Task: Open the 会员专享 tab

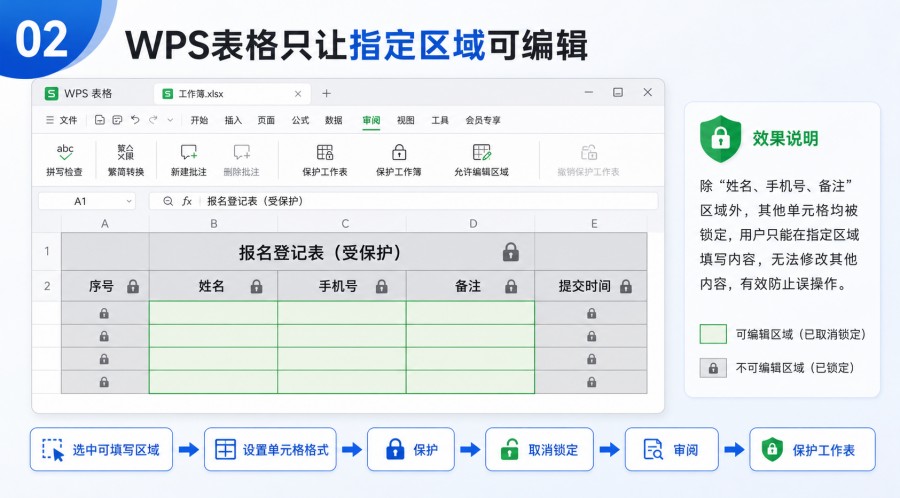Action: click(x=483, y=120)
